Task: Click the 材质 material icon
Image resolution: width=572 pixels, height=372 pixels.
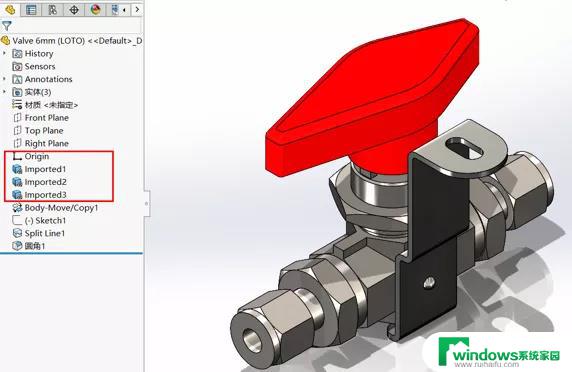Action: (17, 105)
